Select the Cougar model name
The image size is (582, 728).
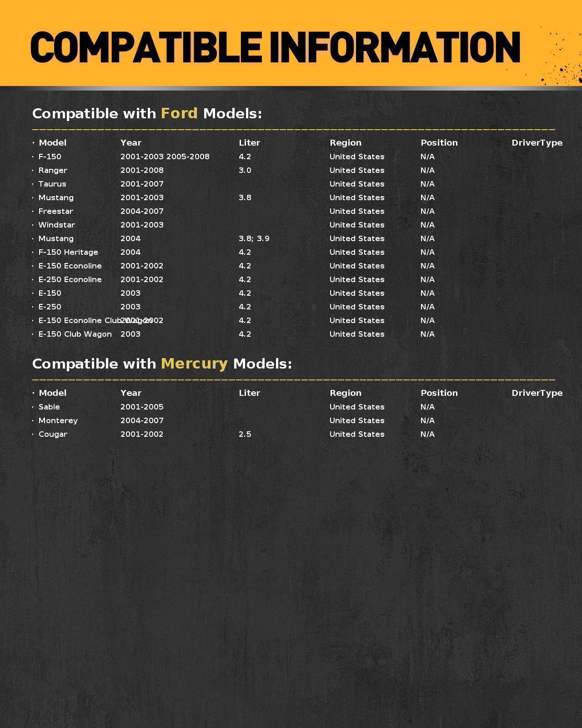click(x=53, y=434)
